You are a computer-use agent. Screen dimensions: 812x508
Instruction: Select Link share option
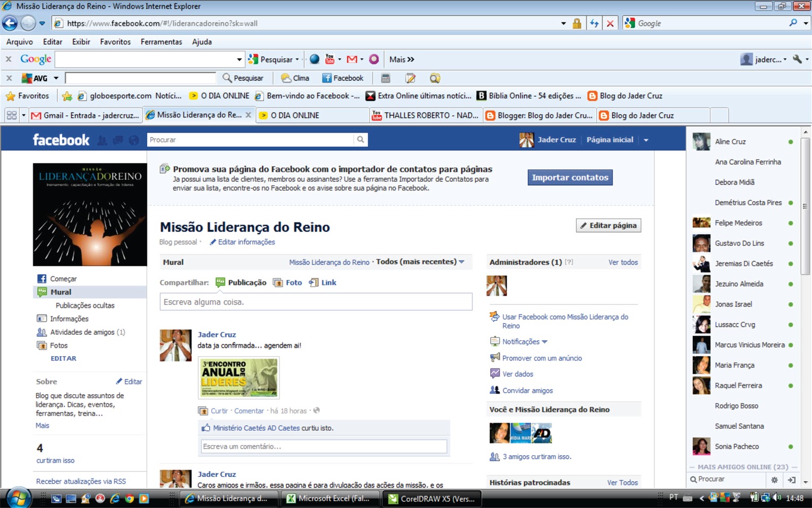(323, 282)
